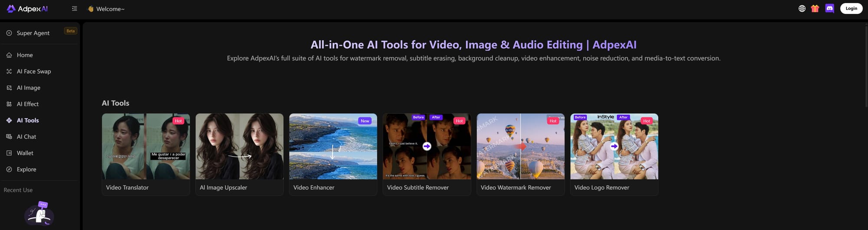The height and width of the screenshot is (230, 868).
Task: Click the AI Image Upscaler title
Action: point(224,188)
